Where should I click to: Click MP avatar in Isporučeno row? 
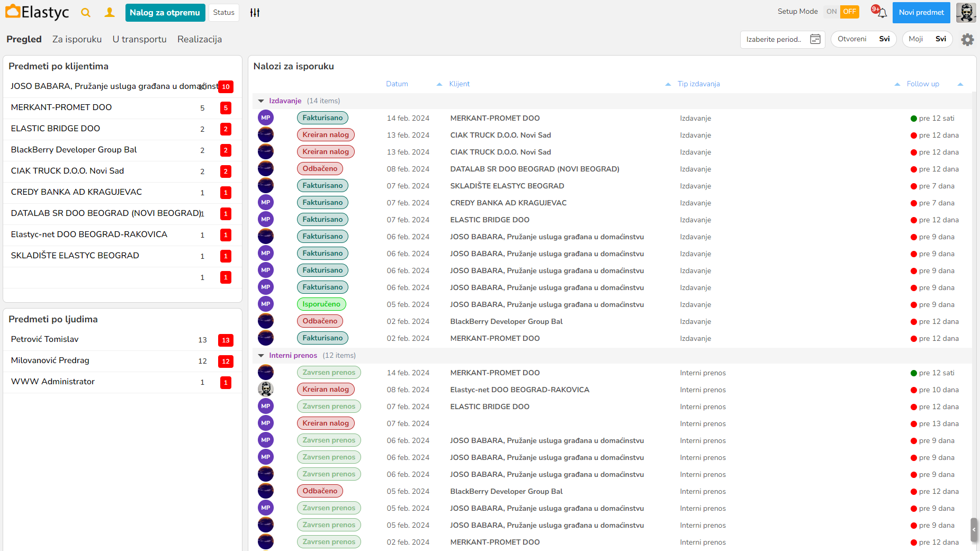pos(266,304)
